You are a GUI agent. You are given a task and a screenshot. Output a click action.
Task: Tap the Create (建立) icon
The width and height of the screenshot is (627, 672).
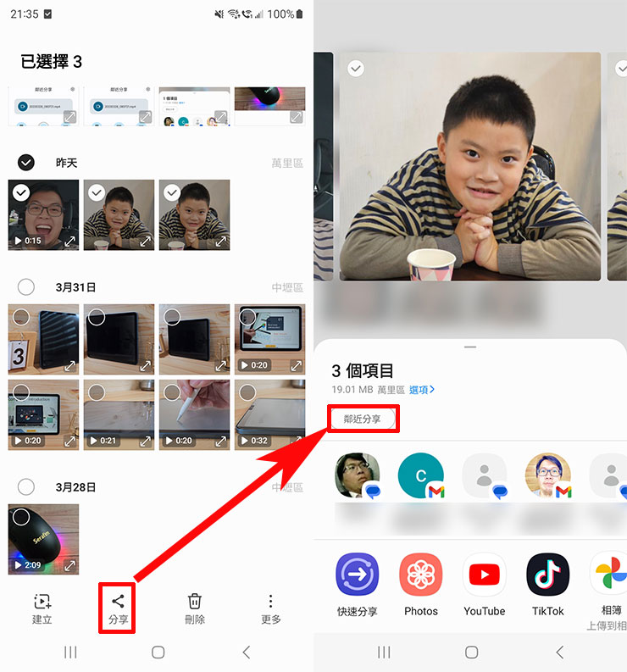(x=42, y=608)
